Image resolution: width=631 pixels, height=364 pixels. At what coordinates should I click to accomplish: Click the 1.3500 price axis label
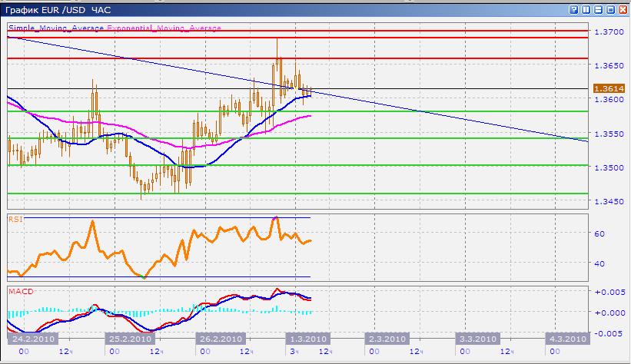coord(609,167)
